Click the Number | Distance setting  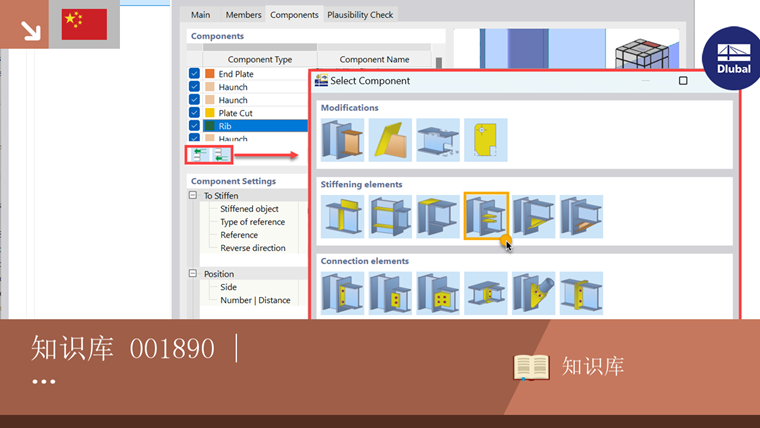pyautogui.click(x=255, y=300)
